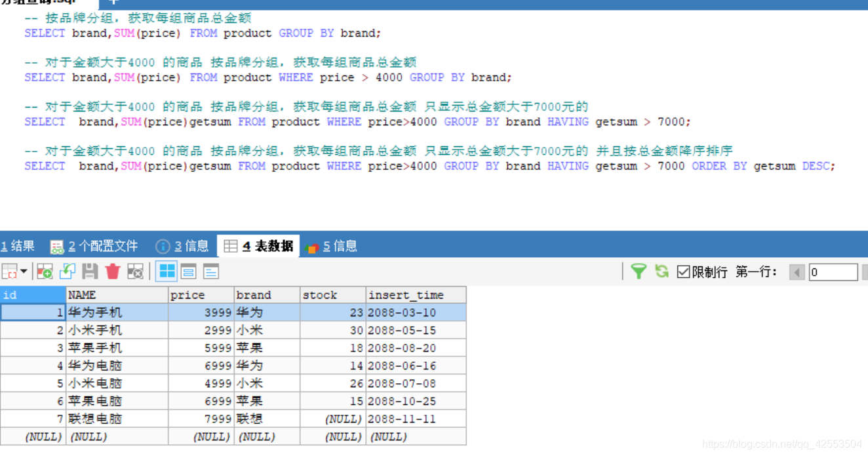Click the date cell 2088-08-20
This screenshot has height=456, width=868.
416,348
